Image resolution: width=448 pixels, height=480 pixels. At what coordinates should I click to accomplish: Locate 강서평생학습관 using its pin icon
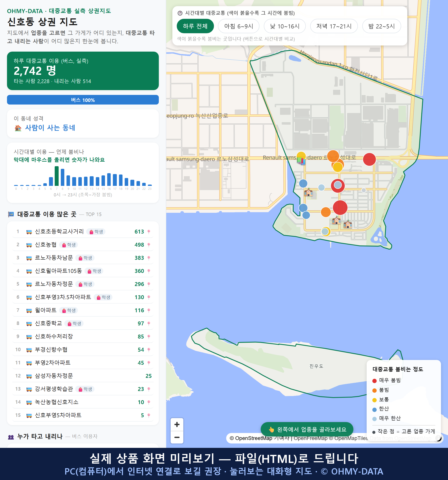[149, 389]
